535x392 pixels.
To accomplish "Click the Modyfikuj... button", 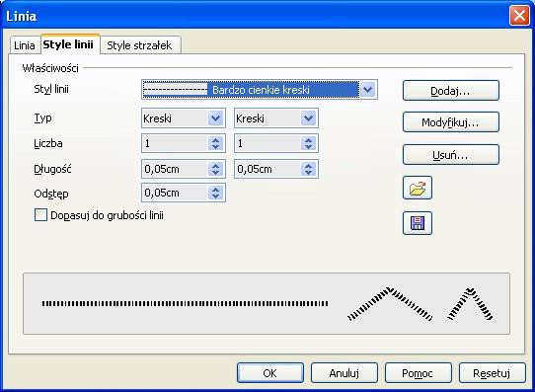I will click(x=451, y=122).
